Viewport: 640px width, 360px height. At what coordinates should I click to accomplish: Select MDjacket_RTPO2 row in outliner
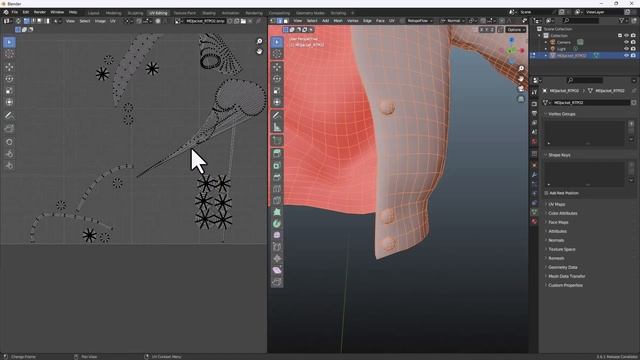pyautogui.click(x=584, y=55)
